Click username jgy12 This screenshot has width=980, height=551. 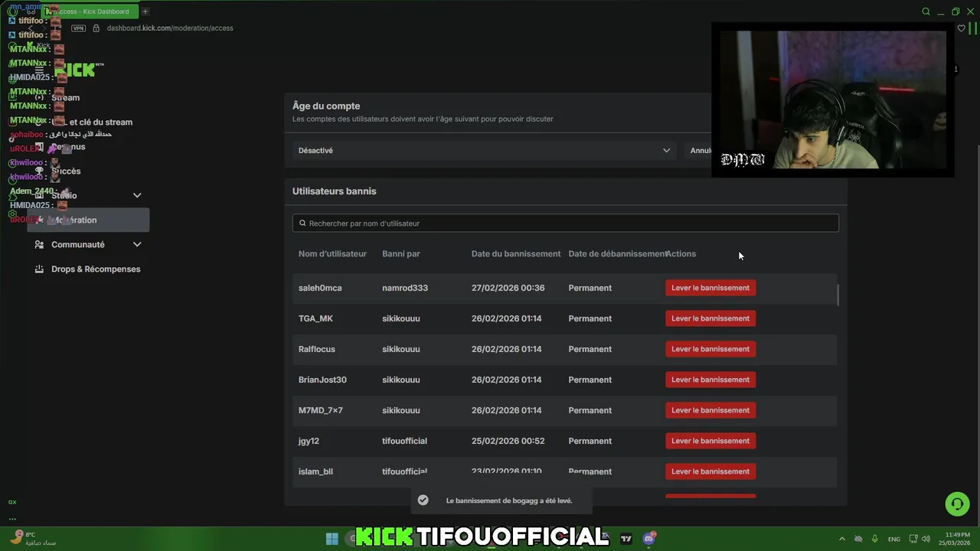[x=309, y=441]
